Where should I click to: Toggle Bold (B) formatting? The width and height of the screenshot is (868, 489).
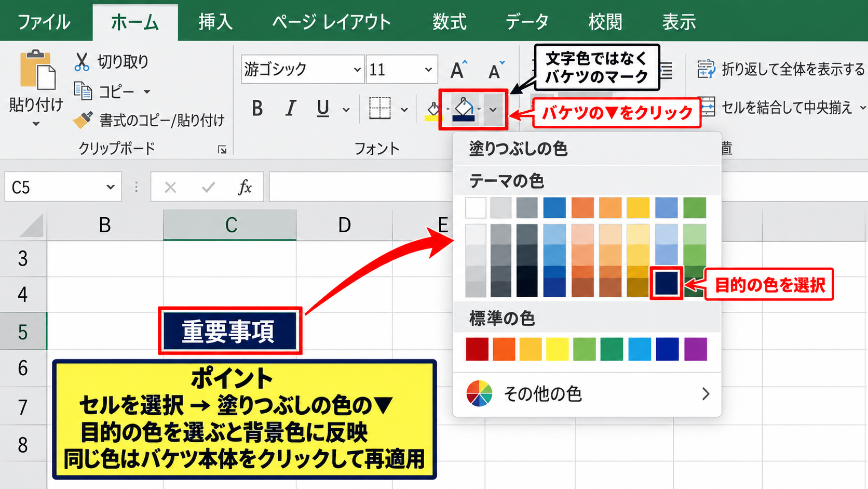pos(257,109)
